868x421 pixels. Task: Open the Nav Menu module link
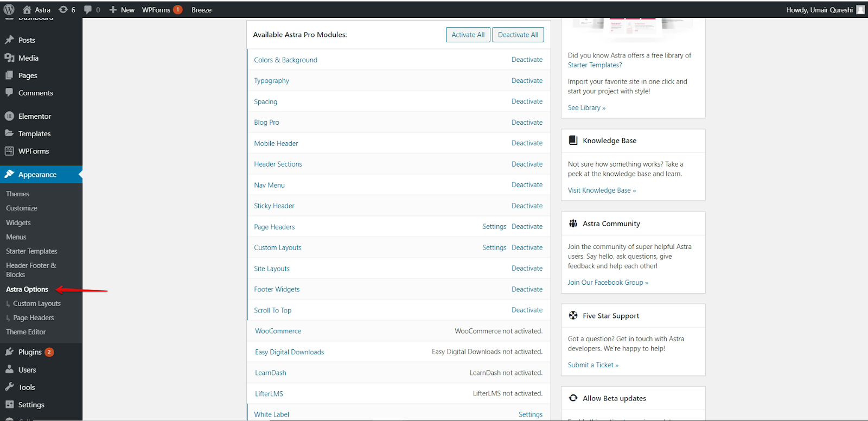coord(269,185)
